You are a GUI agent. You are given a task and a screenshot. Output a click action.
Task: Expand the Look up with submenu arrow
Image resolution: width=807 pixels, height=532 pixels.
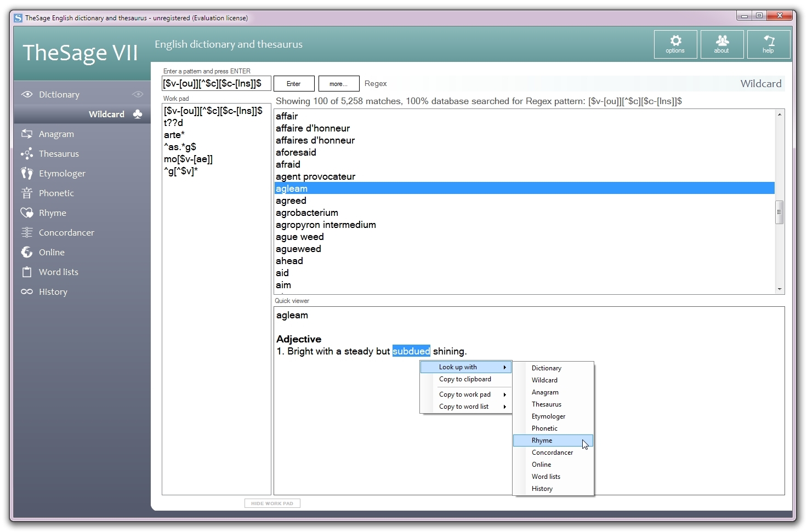point(504,367)
